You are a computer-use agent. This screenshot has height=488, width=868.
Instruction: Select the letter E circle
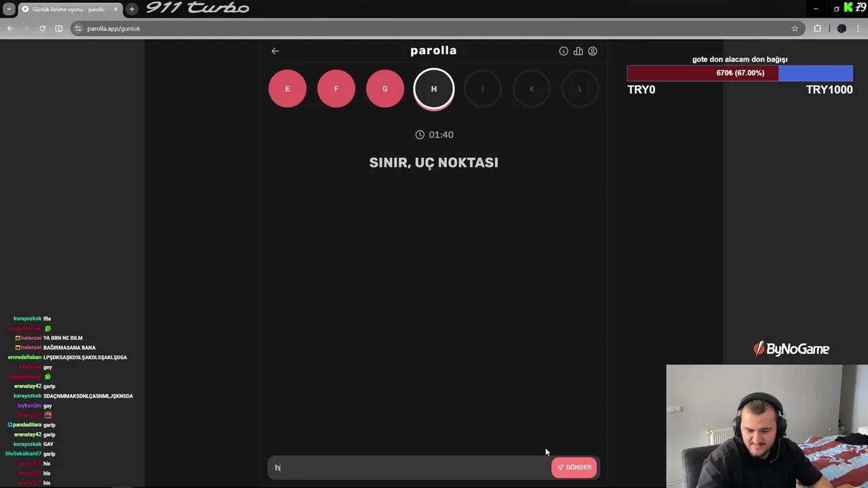tap(288, 89)
